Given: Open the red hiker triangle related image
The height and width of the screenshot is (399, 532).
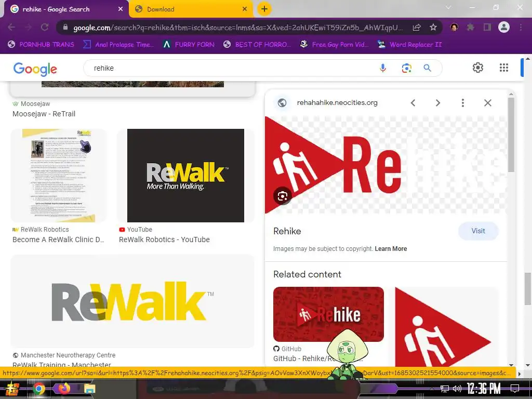Looking at the screenshot, I should tap(446, 326).
